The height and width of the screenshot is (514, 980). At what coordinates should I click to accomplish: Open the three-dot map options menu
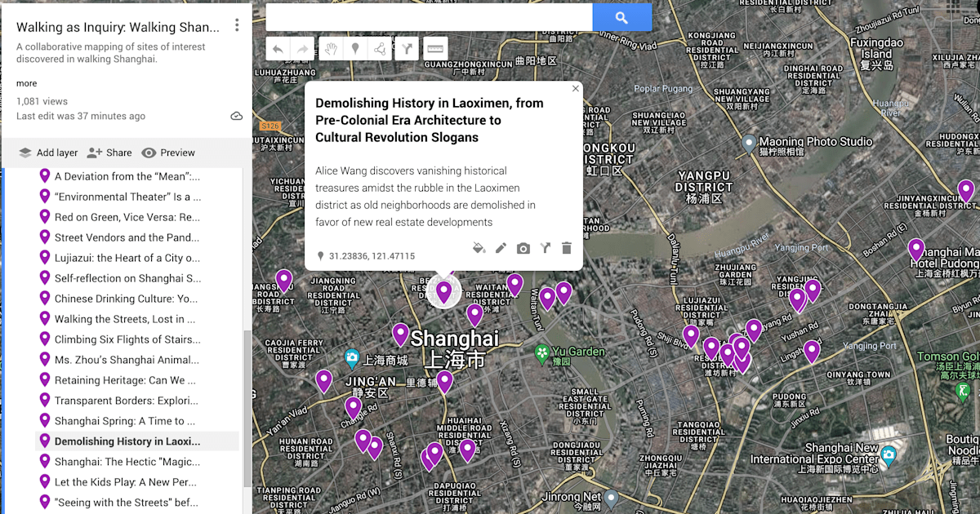237,25
